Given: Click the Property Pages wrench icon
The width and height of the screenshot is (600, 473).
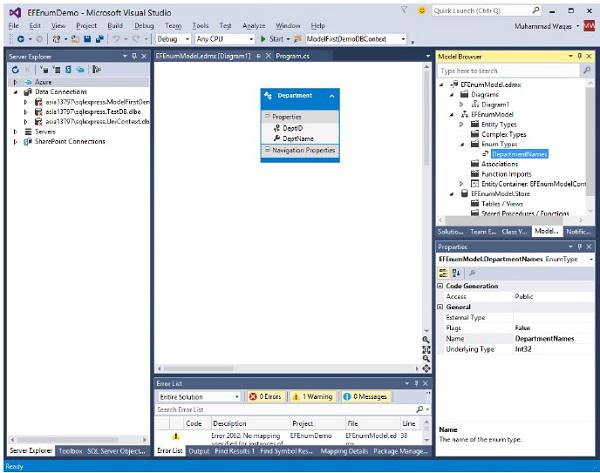Looking at the screenshot, I should pyautogui.click(x=472, y=273).
